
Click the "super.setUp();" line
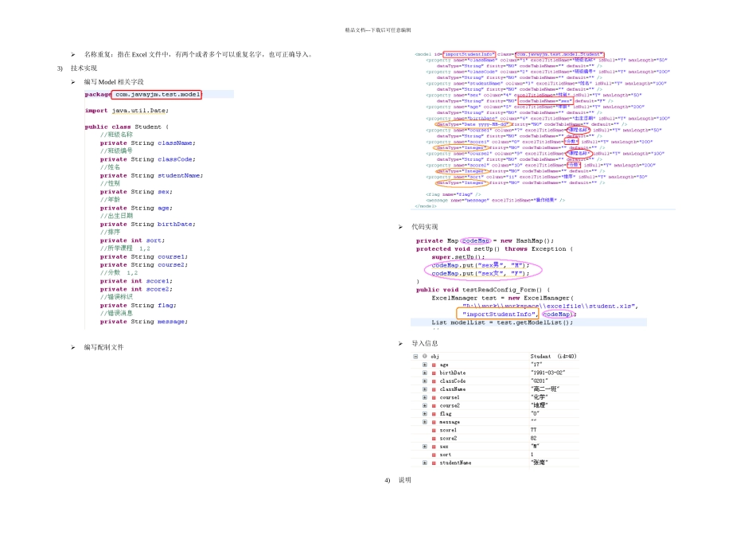pyautogui.click(x=458, y=257)
